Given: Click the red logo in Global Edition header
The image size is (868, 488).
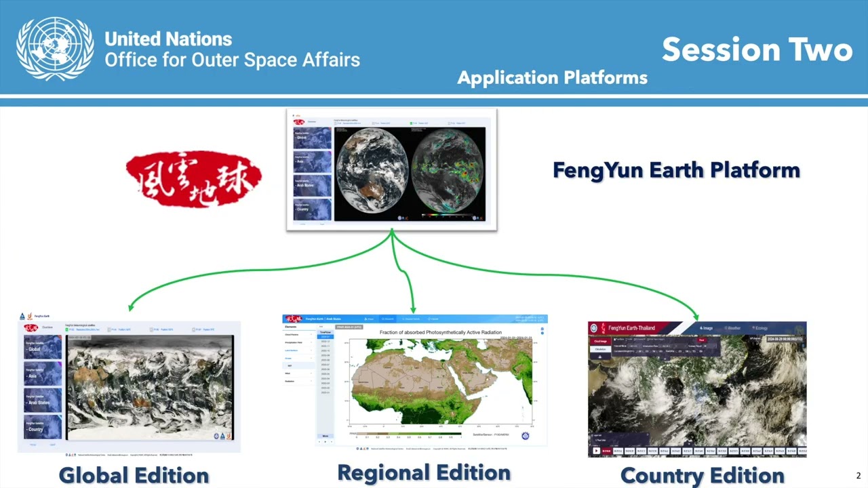Looking at the screenshot, I should click(x=31, y=328).
